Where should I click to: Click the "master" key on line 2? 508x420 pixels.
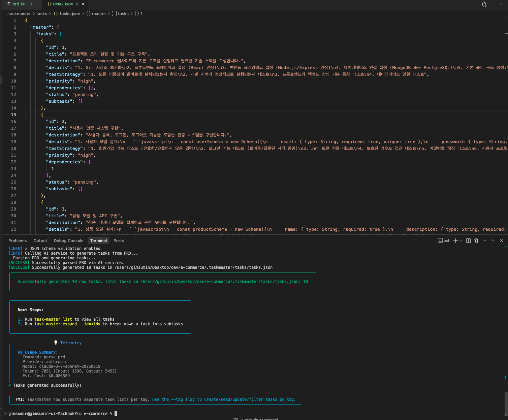(x=41, y=27)
